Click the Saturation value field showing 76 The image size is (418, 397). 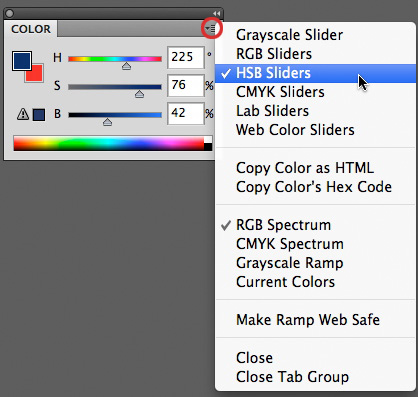[186, 86]
